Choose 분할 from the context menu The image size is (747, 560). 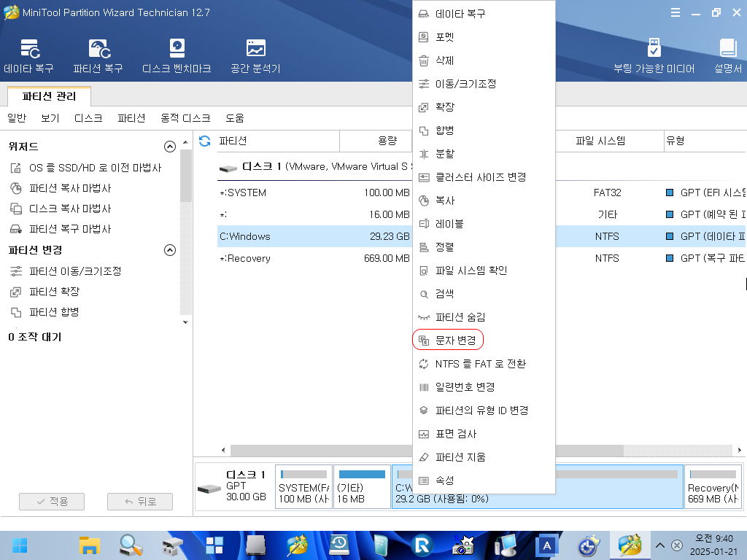click(484, 154)
